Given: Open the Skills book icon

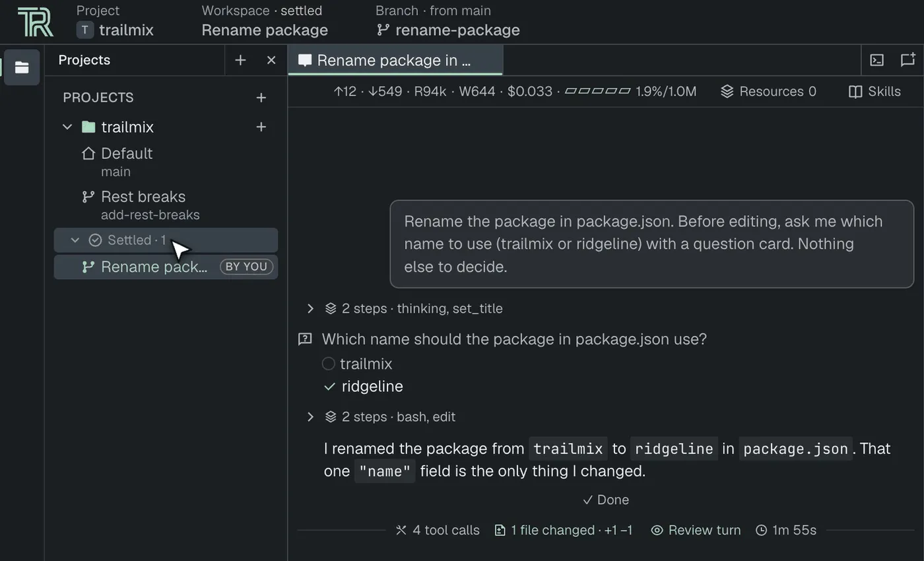Looking at the screenshot, I should pos(855,92).
